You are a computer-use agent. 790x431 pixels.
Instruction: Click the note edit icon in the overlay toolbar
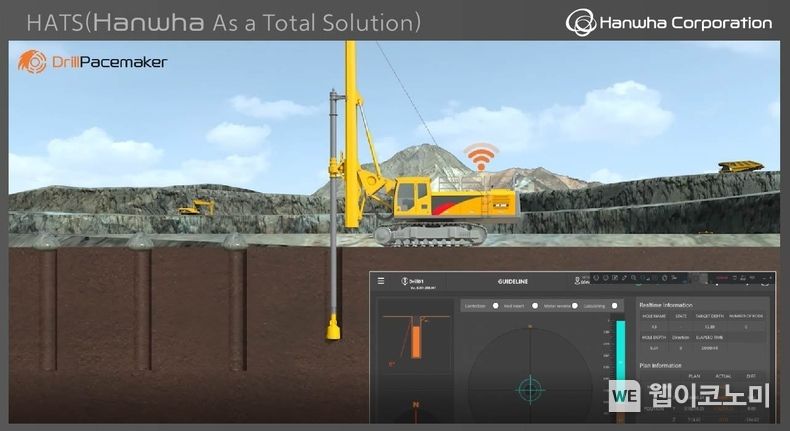point(615,278)
